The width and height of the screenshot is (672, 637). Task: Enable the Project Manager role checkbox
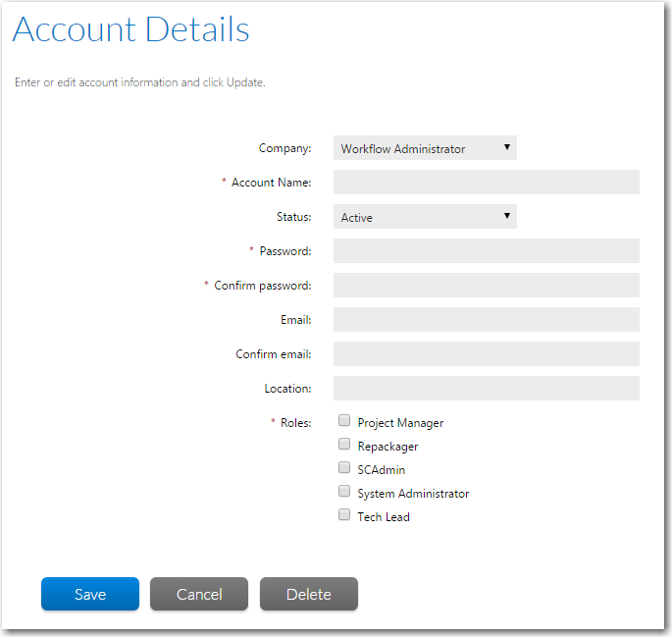pyautogui.click(x=344, y=421)
